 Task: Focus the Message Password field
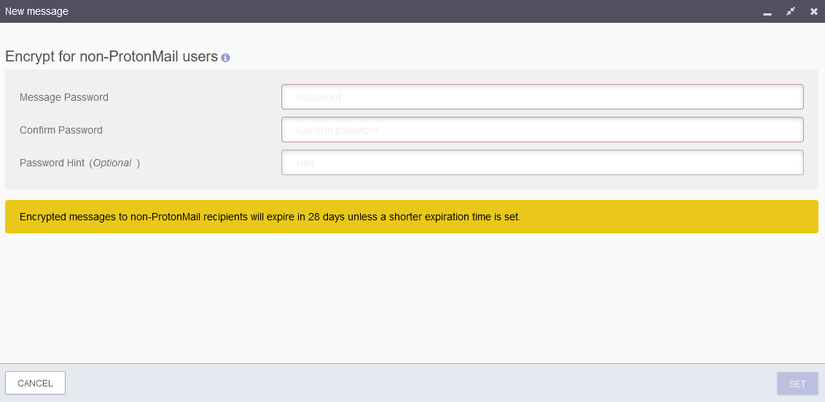[542, 97]
